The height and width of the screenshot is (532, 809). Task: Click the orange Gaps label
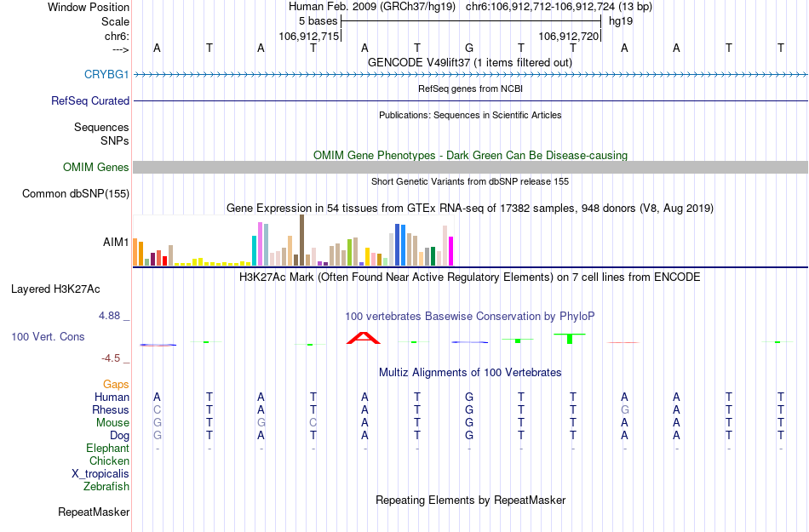coord(116,384)
